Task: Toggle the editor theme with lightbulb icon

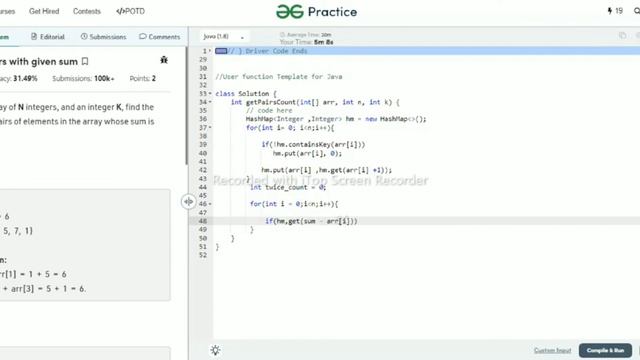Action: pos(215,350)
